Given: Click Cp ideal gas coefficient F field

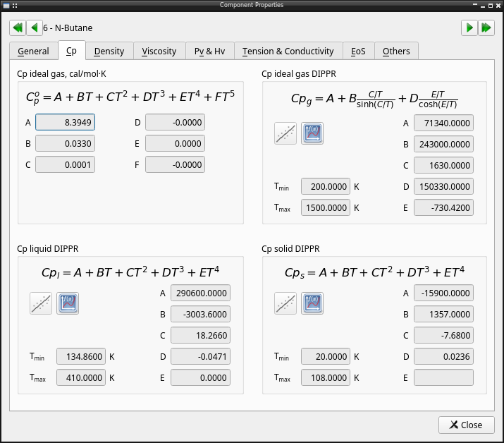Looking at the screenshot, I should pos(176,165).
